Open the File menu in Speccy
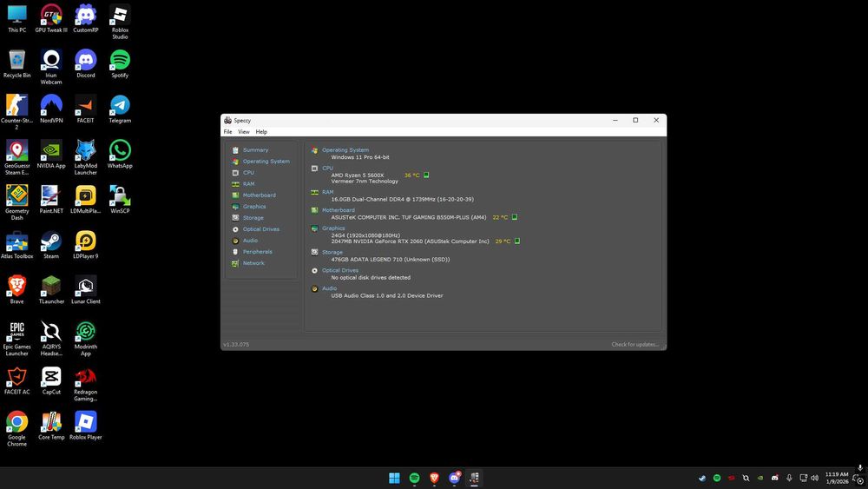868x489 pixels. (227, 132)
